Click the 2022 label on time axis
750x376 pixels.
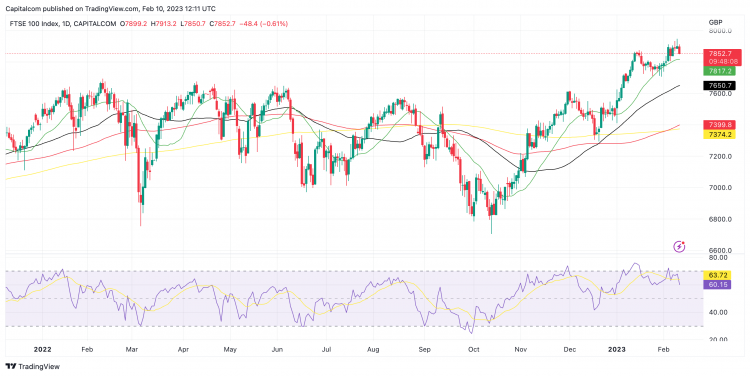coord(42,350)
